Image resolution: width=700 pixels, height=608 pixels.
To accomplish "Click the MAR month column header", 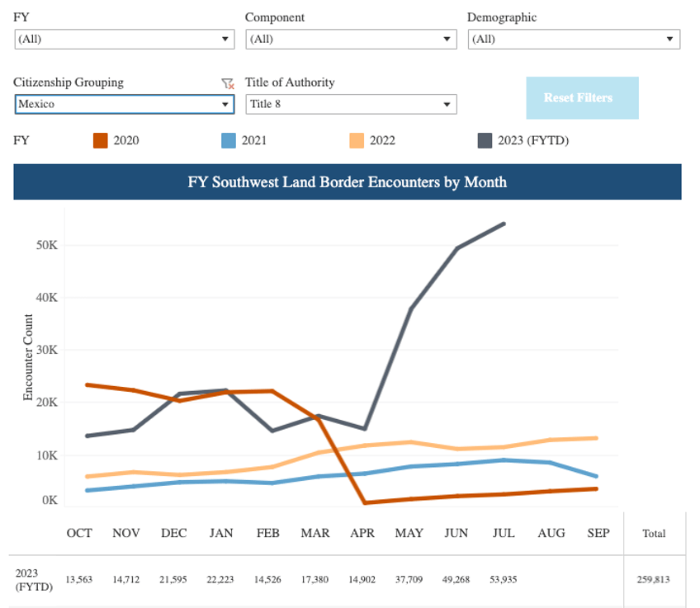I will (315, 533).
